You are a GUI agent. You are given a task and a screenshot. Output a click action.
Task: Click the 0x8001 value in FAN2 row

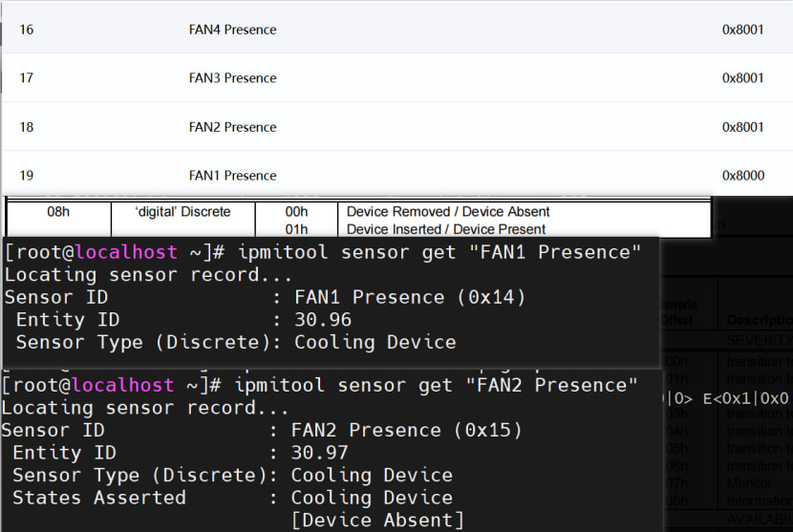[742, 127]
